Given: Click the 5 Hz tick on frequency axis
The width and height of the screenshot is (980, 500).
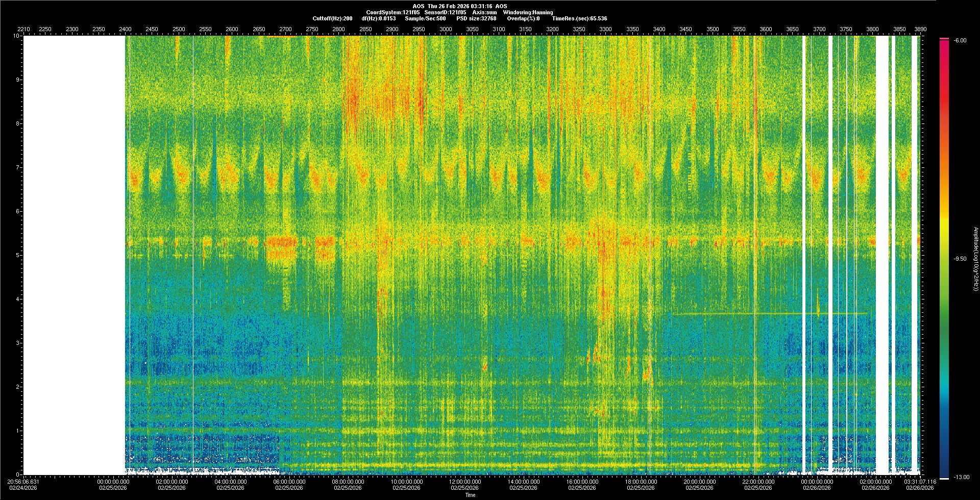Looking at the screenshot, I should [17, 255].
